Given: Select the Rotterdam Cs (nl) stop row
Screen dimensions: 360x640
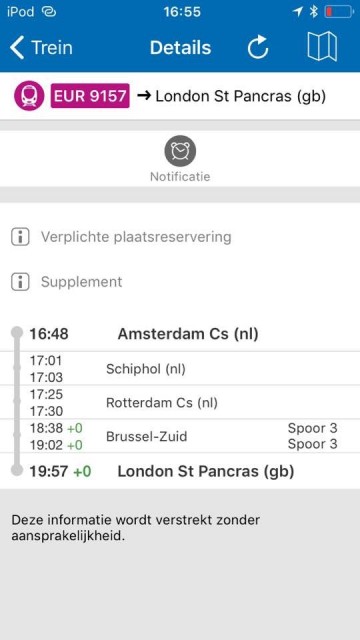Looking at the screenshot, I should [x=180, y=402].
